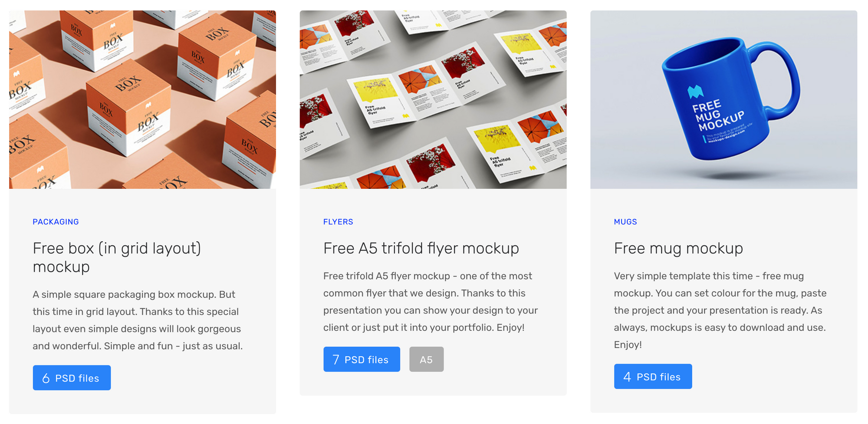868x424 pixels.
Task: Click the mug mockup description paragraph
Action: [x=720, y=310]
